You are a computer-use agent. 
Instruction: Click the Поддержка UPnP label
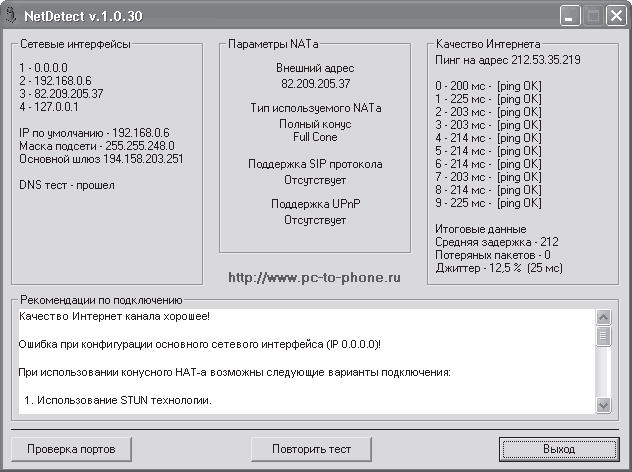[x=316, y=204]
